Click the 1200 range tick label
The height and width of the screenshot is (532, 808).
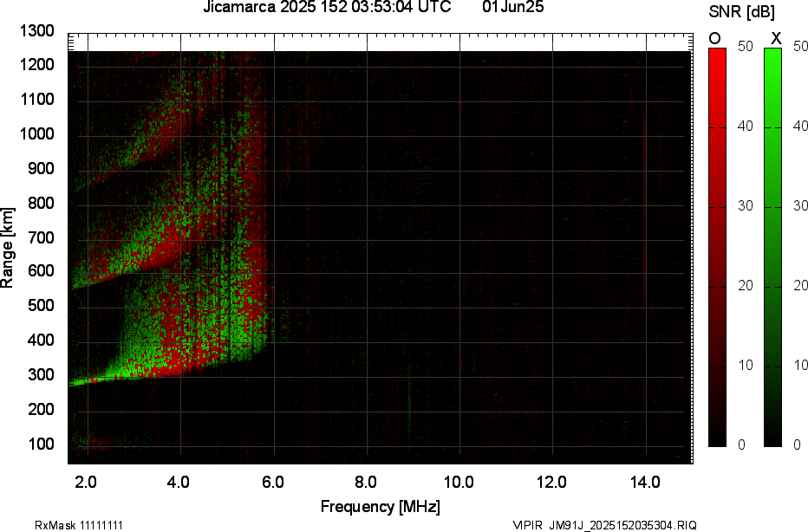click(36, 64)
